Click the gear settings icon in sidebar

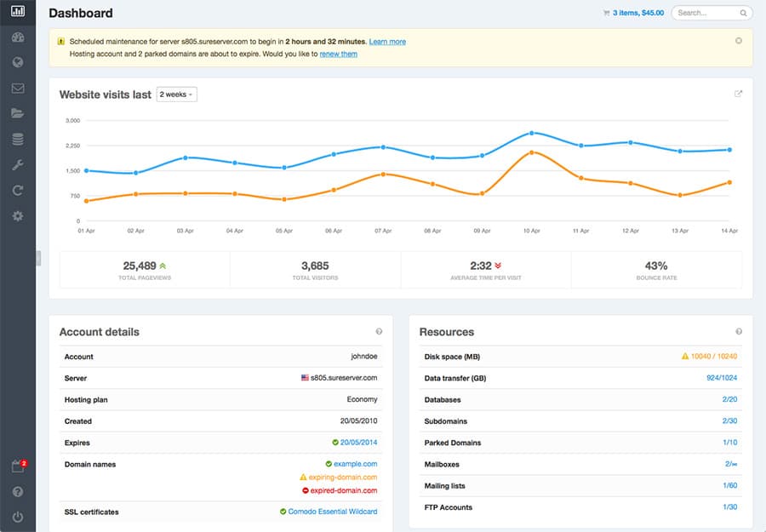pyautogui.click(x=18, y=216)
